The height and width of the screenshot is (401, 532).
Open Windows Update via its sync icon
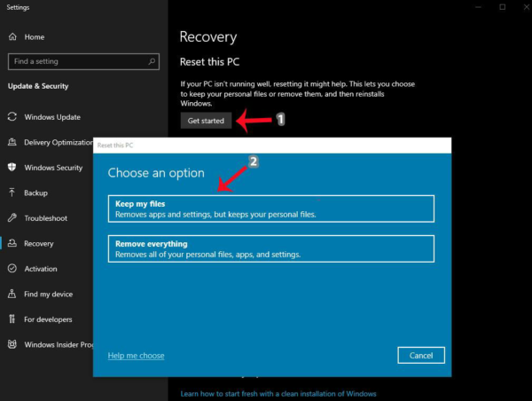pyautogui.click(x=13, y=117)
